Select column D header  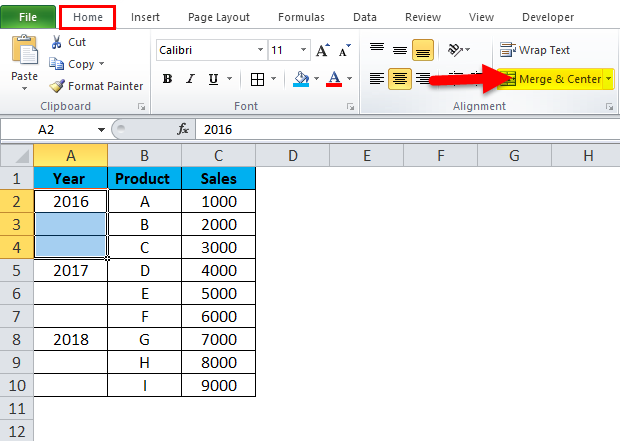click(293, 155)
